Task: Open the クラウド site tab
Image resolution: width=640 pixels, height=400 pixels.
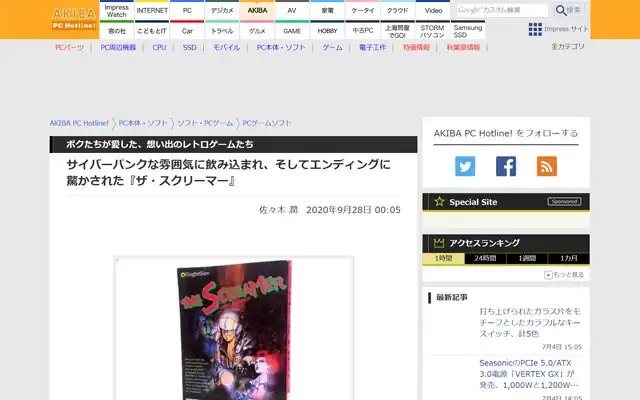Action: click(x=398, y=11)
